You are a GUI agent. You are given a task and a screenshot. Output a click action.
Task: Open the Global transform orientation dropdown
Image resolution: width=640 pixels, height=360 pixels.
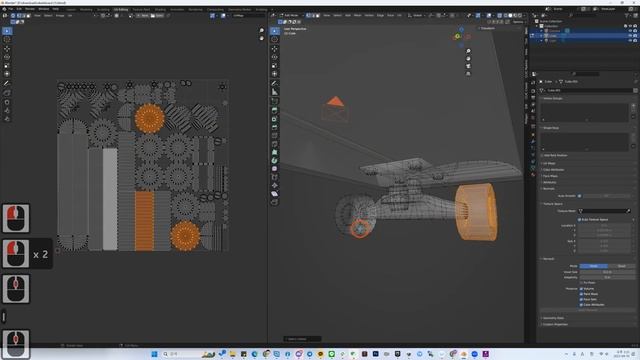[x=418, y=16]
